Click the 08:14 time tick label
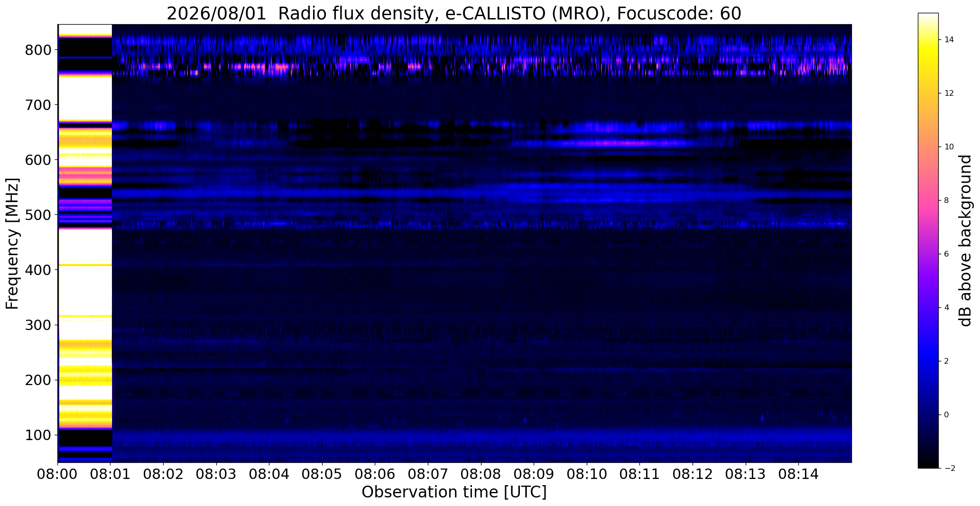 (799, 475)
